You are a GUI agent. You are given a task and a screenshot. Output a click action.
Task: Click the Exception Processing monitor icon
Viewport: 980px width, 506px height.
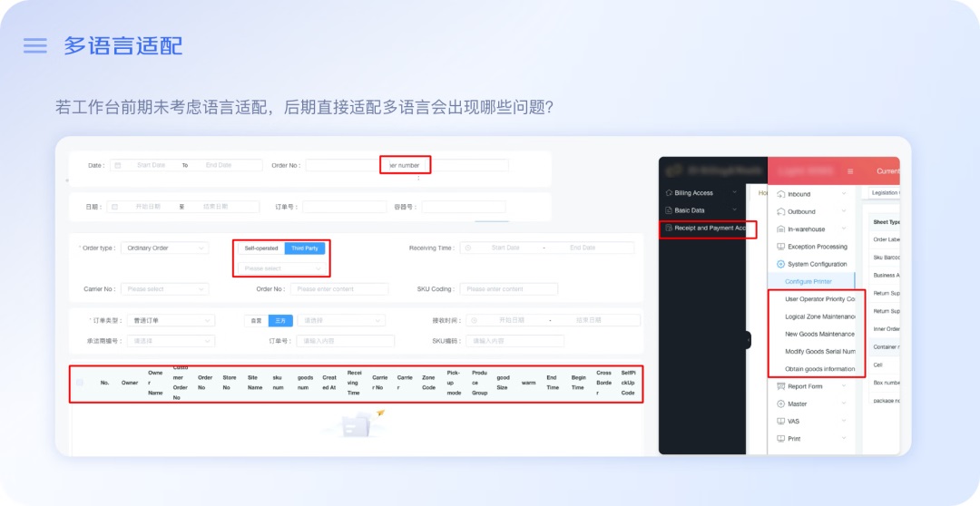[x=780, y=247]
